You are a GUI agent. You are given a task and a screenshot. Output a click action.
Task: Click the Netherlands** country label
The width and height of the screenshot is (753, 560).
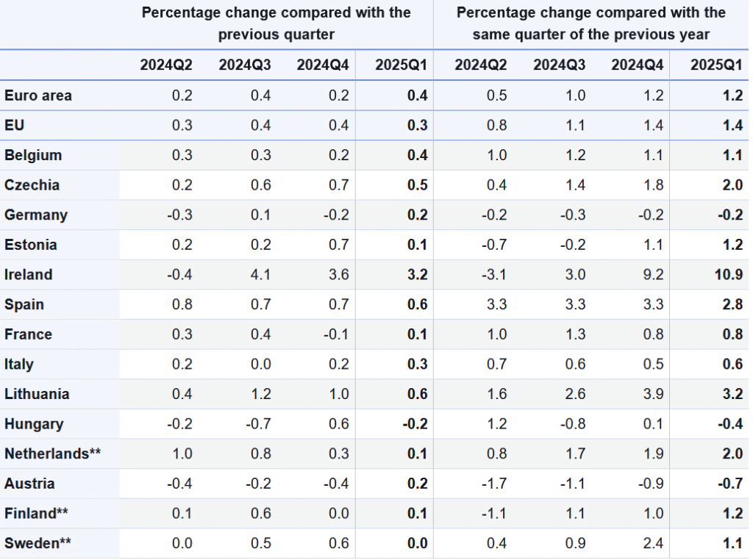(53, 454)
